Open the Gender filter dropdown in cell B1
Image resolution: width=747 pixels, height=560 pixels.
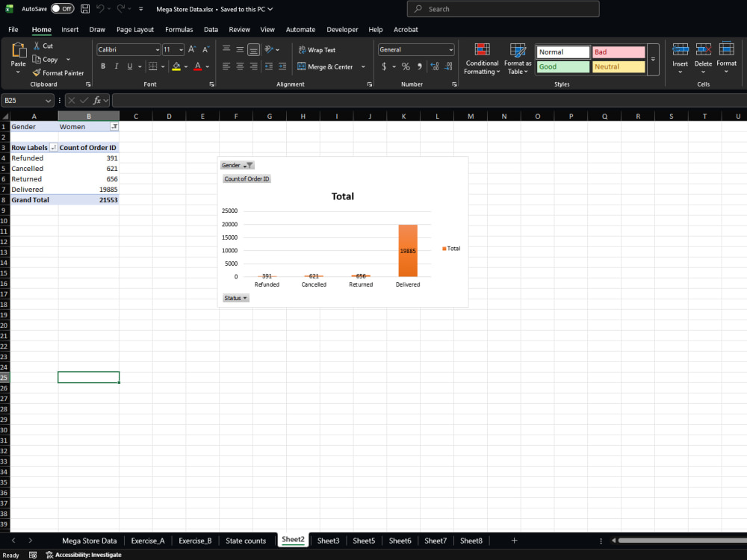tap(114, 126)
